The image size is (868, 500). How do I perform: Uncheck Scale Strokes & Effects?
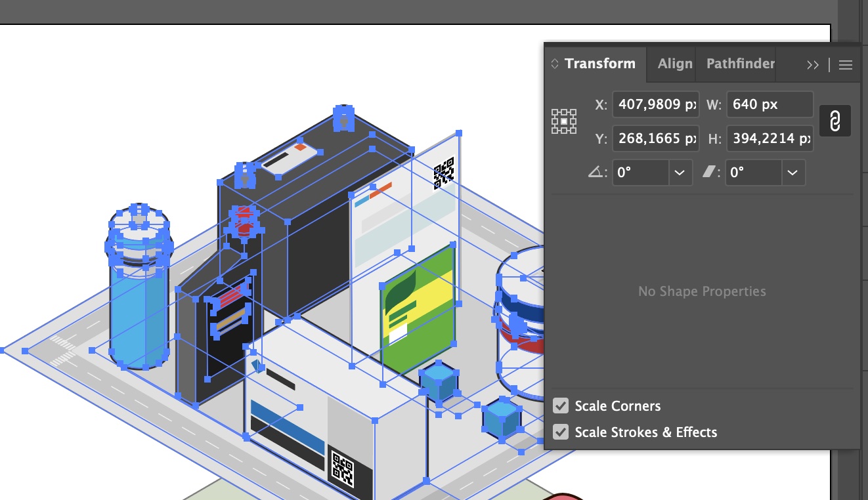click(560, 432)
